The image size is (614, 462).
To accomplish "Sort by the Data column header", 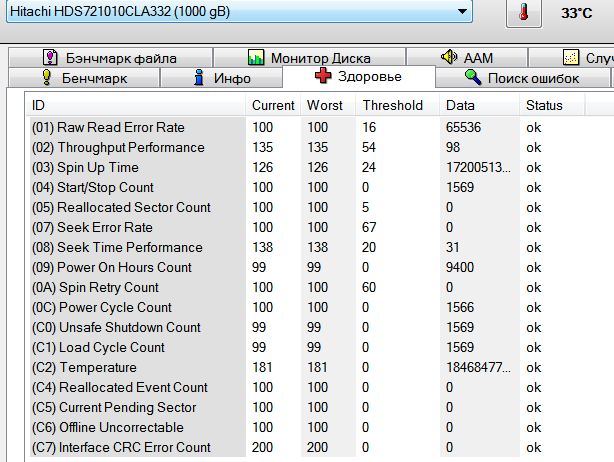I will pyautogui.click(x=480, y=105).
